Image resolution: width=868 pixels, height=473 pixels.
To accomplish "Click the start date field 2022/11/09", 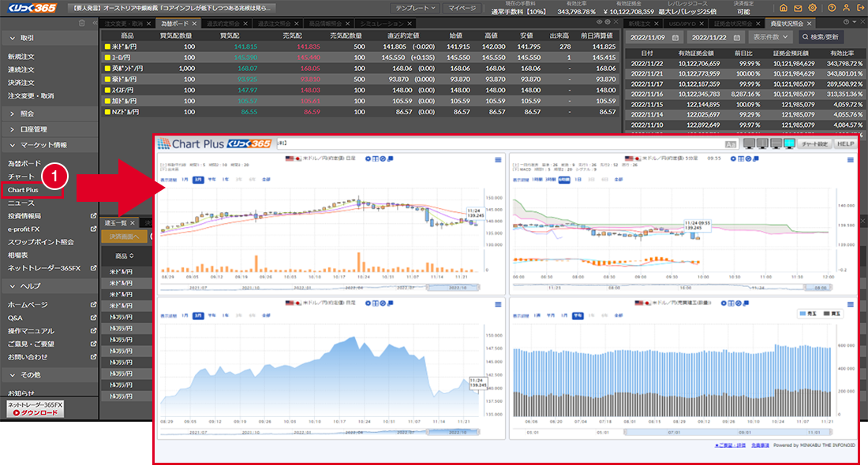I will tap(654, 38).
